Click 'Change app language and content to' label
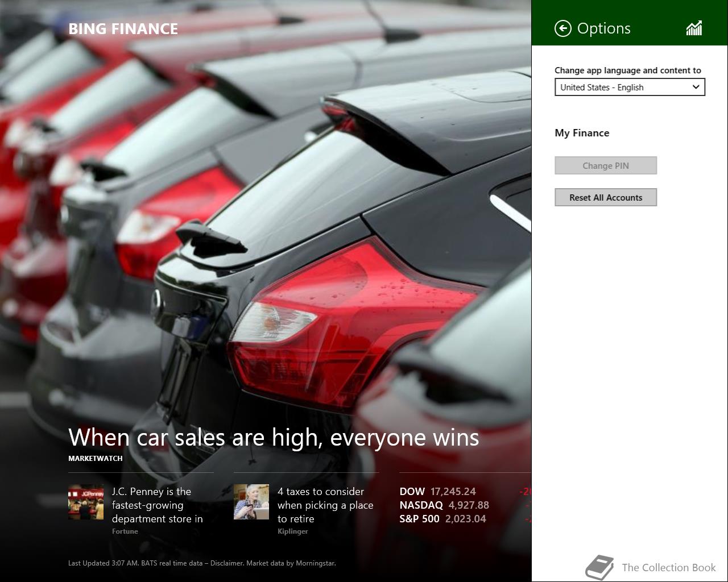The height and width of the screenshot is (582, 728). pos(628,70)
